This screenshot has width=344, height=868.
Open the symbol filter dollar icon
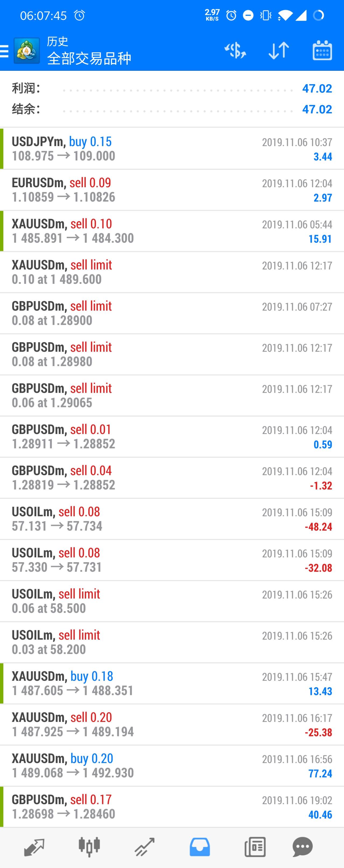(235, 51)
